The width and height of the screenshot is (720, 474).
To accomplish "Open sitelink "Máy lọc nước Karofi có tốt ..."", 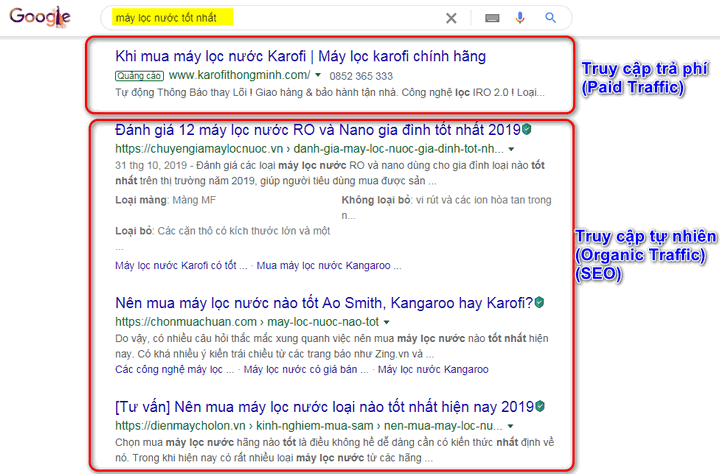I will [181, 265].
